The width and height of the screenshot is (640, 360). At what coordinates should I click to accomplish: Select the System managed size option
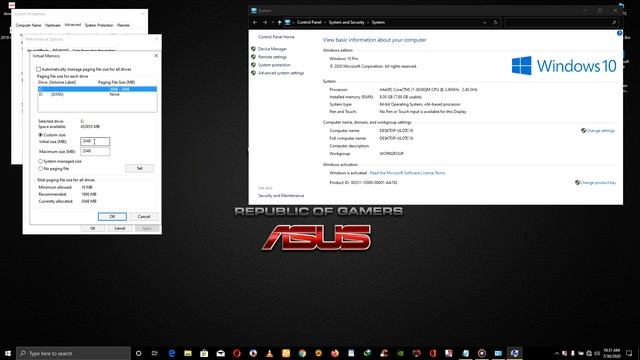coord(40,161)
